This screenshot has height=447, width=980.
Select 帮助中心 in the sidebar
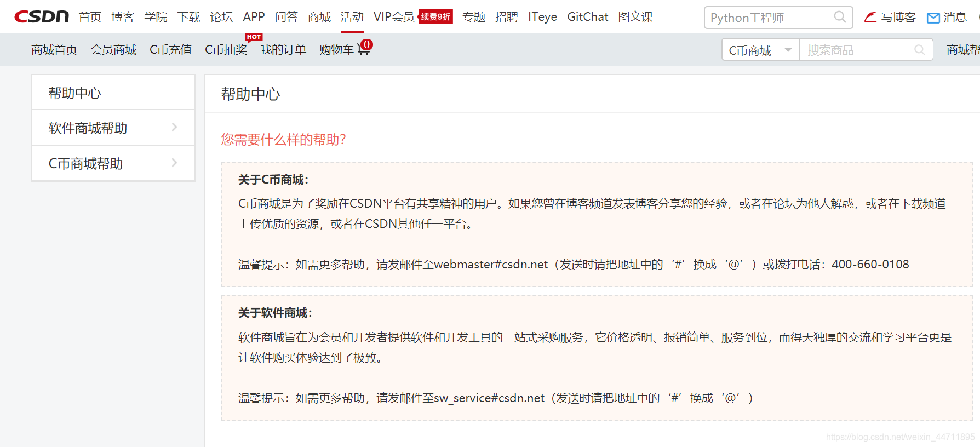113,93
